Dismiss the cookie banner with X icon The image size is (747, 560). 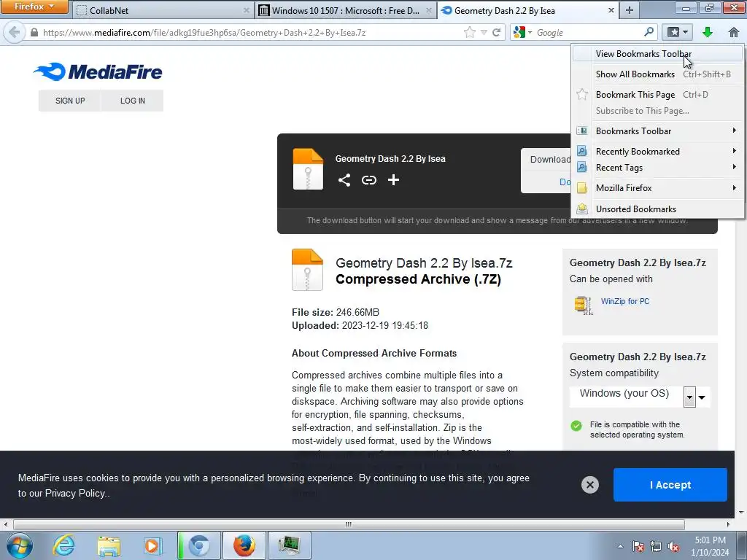[589, 485]
